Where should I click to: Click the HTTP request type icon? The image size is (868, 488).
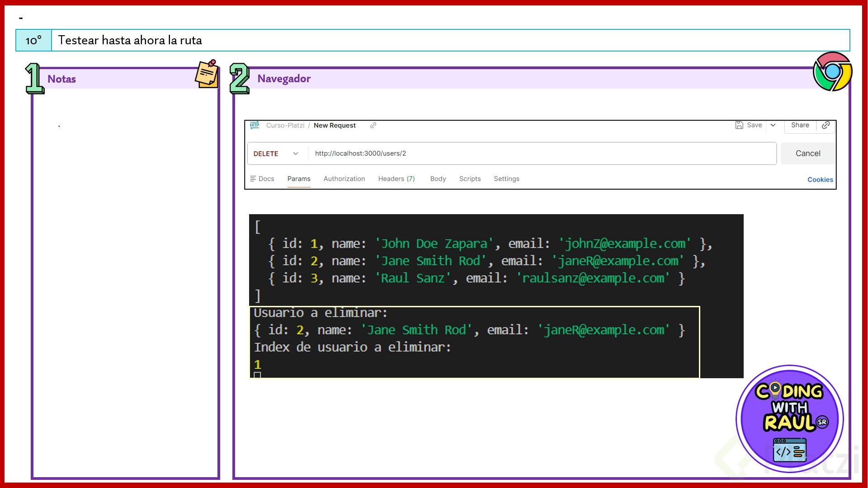255,125
